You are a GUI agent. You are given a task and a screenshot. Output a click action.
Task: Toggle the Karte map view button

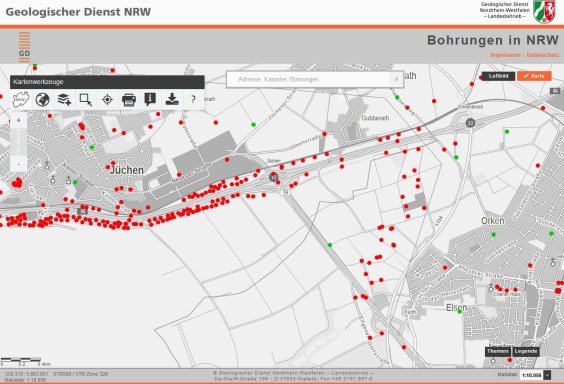pyautogui.click(x=534, y=76)
